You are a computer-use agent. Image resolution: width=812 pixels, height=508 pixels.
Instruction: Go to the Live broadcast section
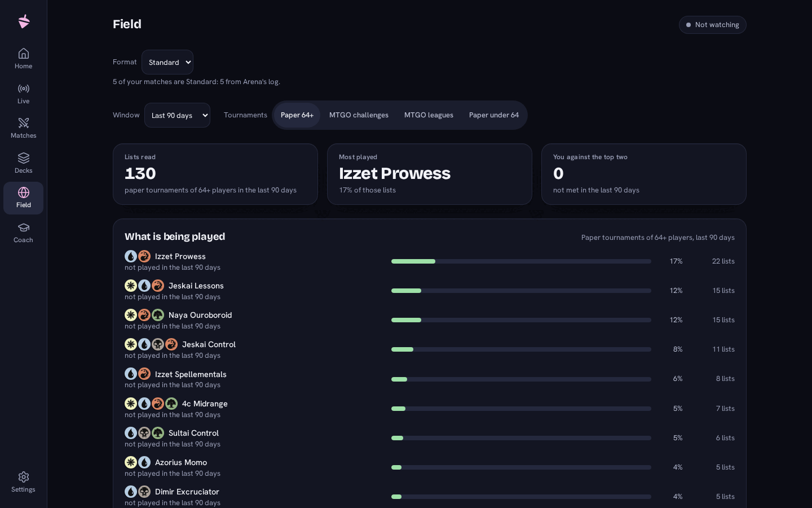[23, 94]
